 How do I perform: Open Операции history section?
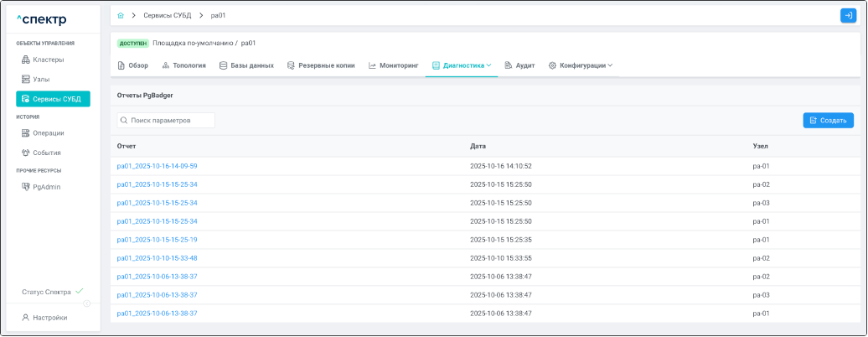(48, 132)
